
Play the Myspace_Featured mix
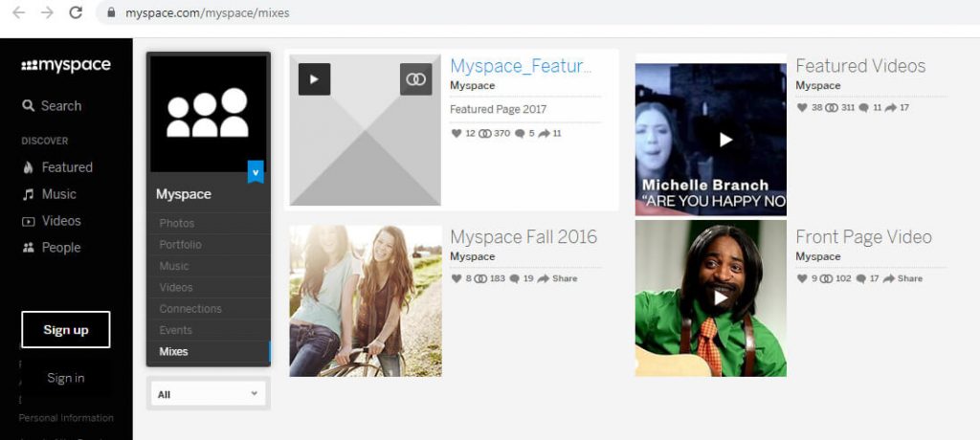[314, 79]
